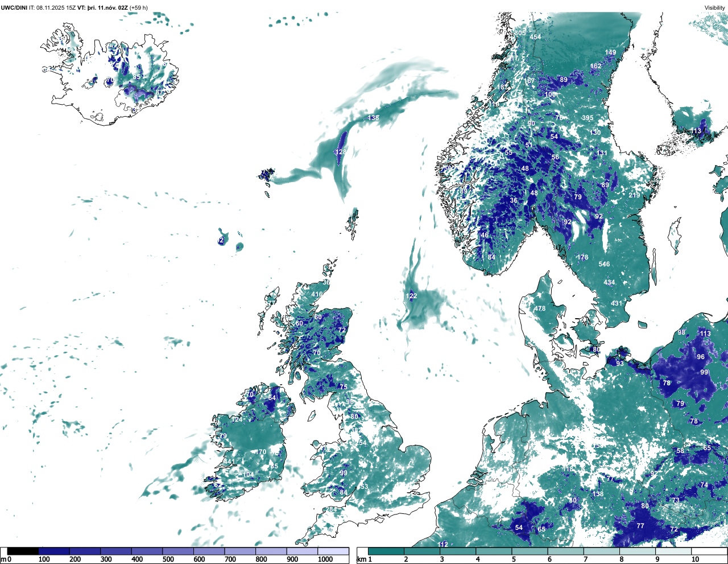Screen dimensions: 728x564
Task: Click the "478" value over Denmark
Action: (540, 308)
